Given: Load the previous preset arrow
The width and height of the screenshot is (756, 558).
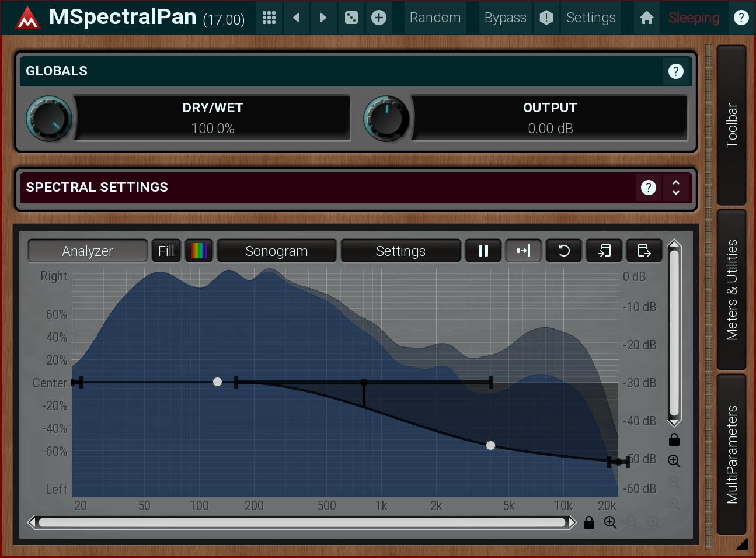Looking at the screenshot, I should point(297,18).
